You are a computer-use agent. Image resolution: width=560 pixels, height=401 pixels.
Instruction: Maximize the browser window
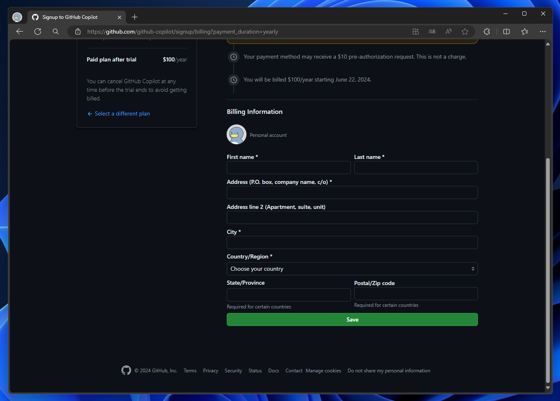click(524, 14)
